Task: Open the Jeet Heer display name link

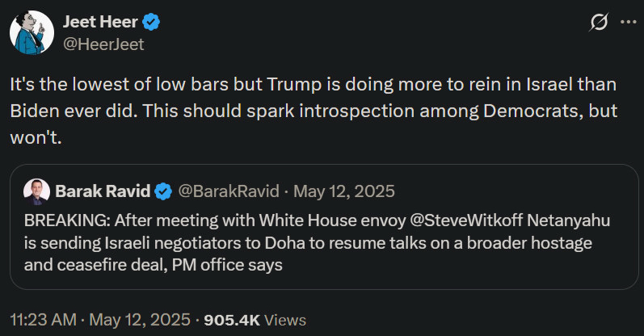Action: [100, 23]
